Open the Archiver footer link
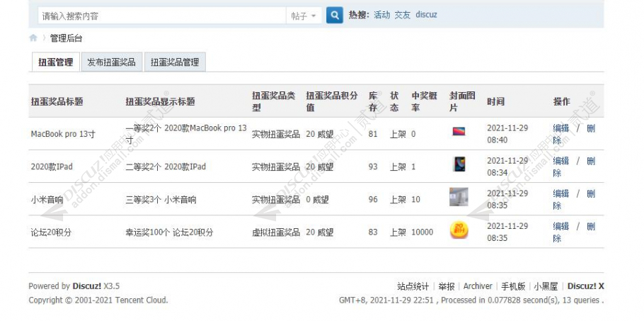Viewport: 644px width, 321px height. click(478, 286)
